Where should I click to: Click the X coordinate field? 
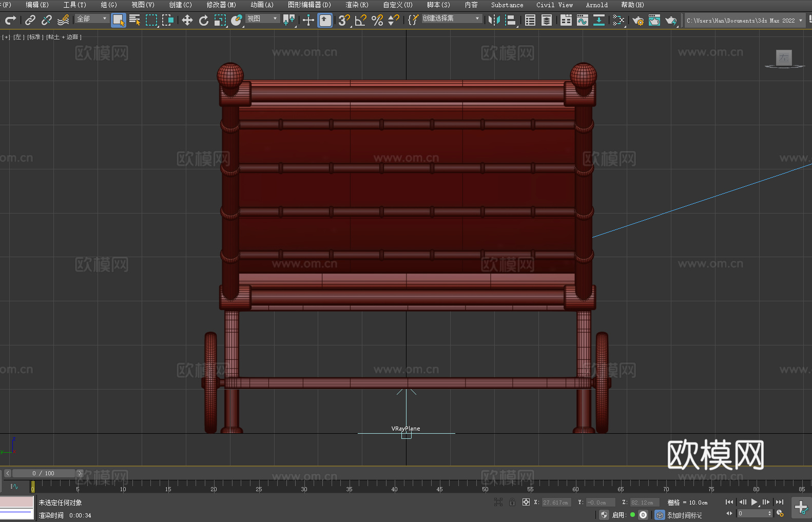click(x=556, y=502)
